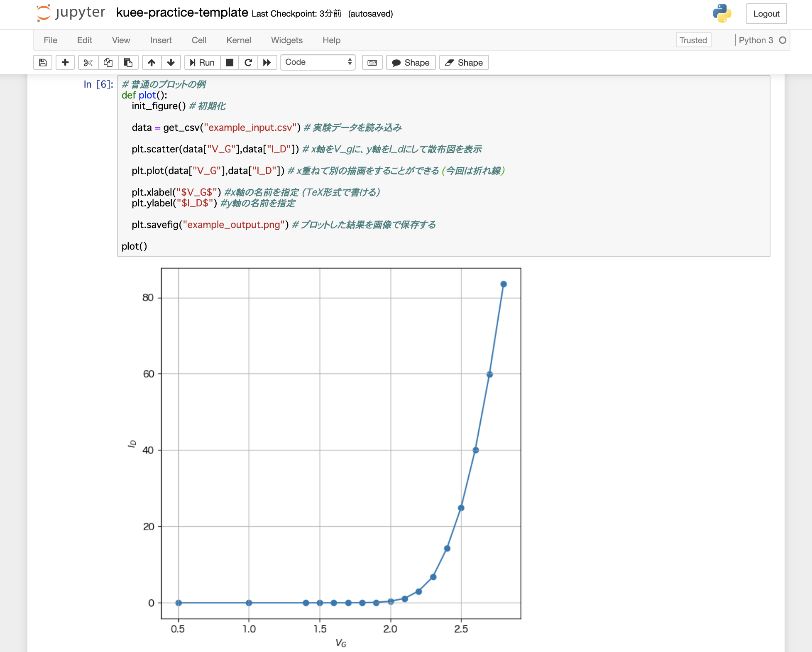Paste cell from clipboard
Viewport: 812px width, 652px height.
coord(128,62)
